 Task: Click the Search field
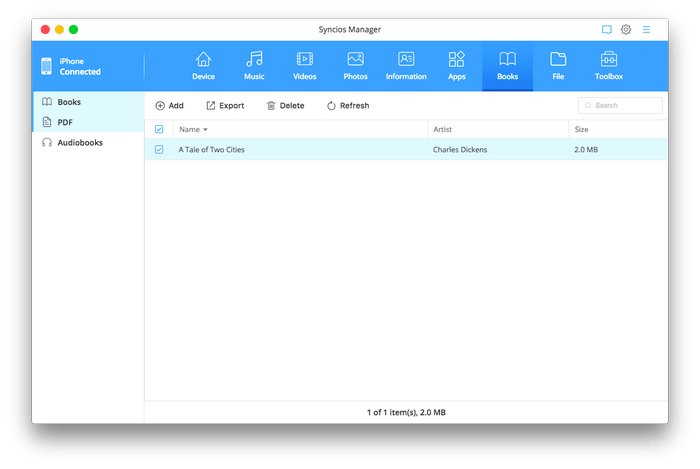(620, 105)
